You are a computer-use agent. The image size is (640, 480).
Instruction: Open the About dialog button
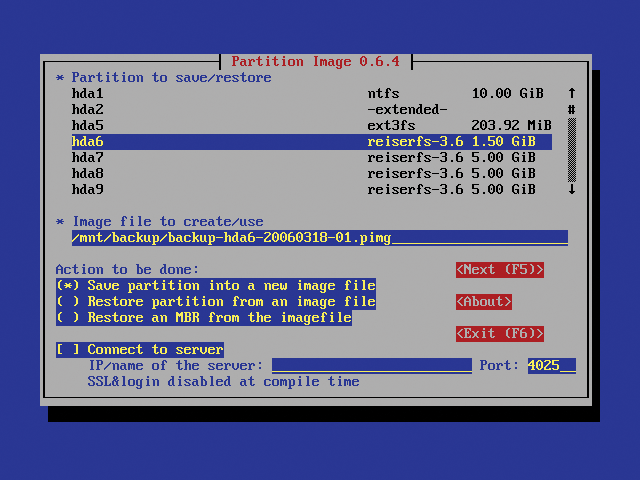click(x=484, y=301)
